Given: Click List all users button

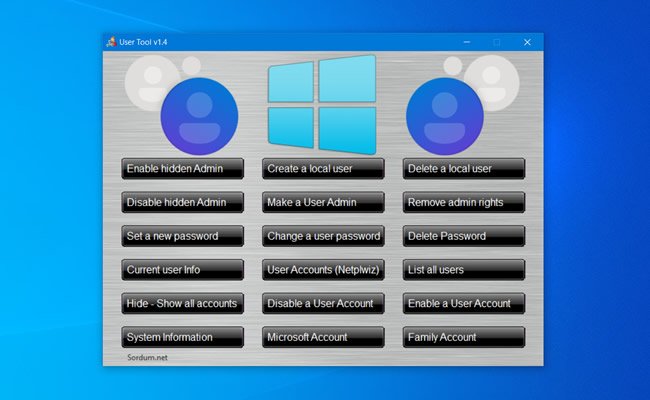Looking at the screenshot, I should 463,270.
